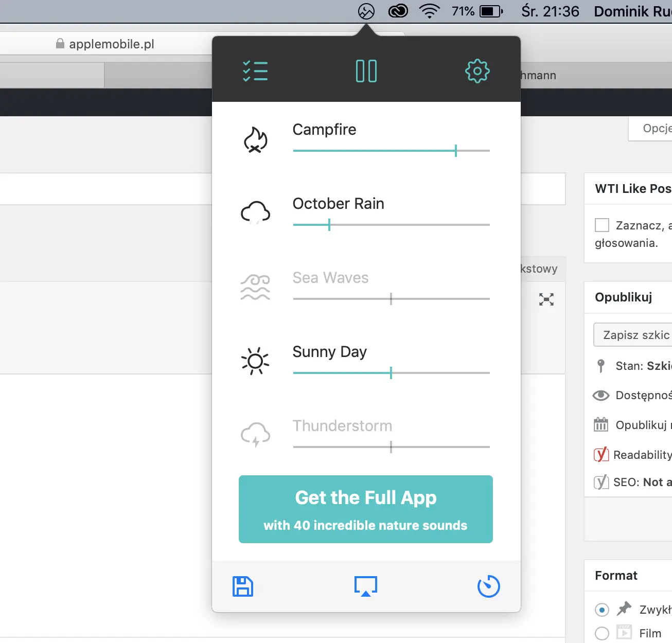
Task: Open the sound presets list icon
Action: 255,71
